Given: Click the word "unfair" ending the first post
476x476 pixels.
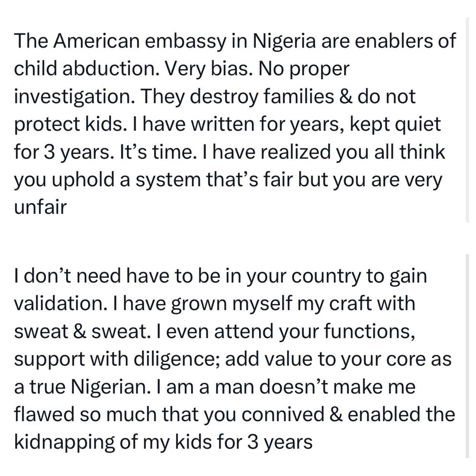Looking at the screenshot, I should coord(40,208).
